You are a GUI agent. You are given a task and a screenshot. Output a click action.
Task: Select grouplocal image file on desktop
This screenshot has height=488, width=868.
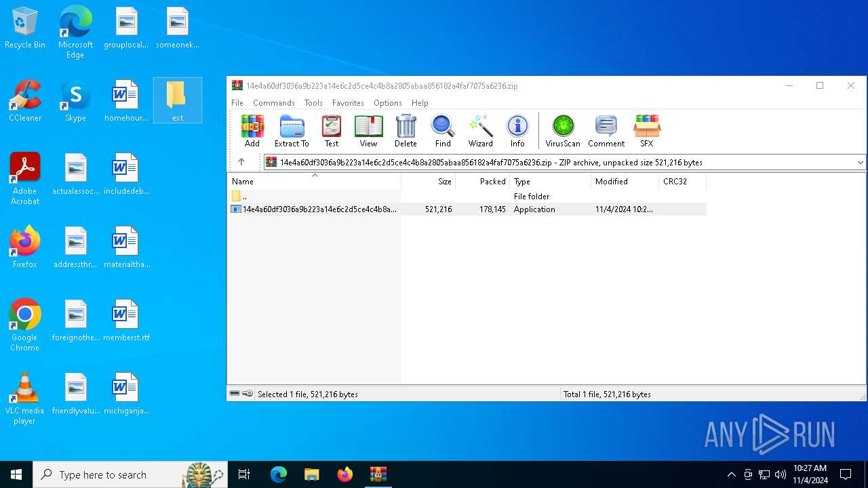(126, 28)
